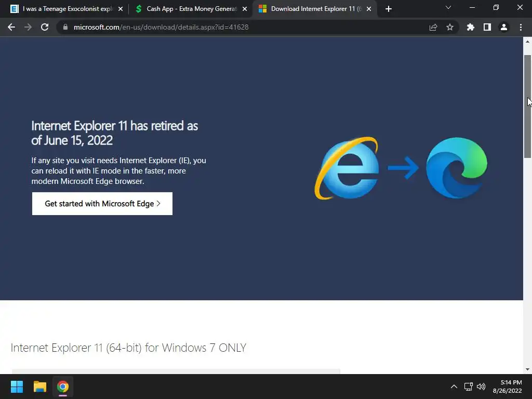532x399 pixels.
Task: Open File Explorer from the taskbar
Action: pos(39,387)
